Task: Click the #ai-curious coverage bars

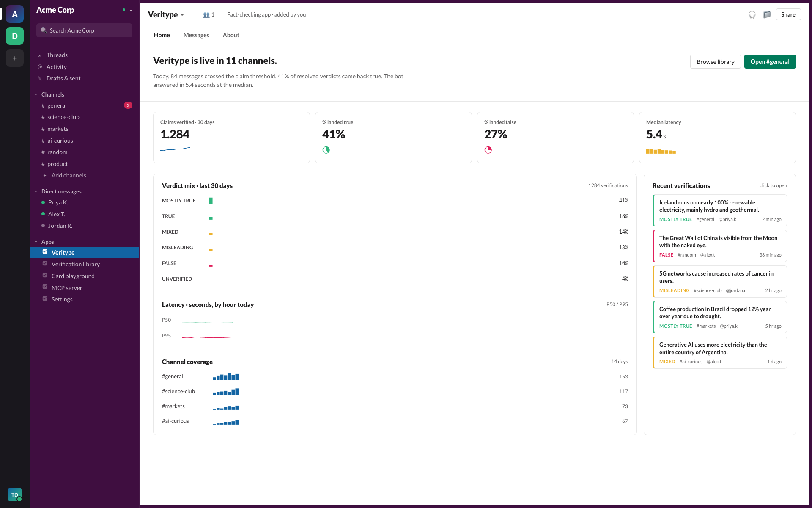Action: point(226,422)
